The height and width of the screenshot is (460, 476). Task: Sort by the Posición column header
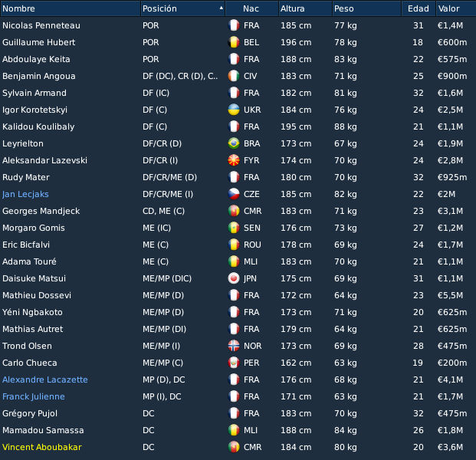point(182,8)
